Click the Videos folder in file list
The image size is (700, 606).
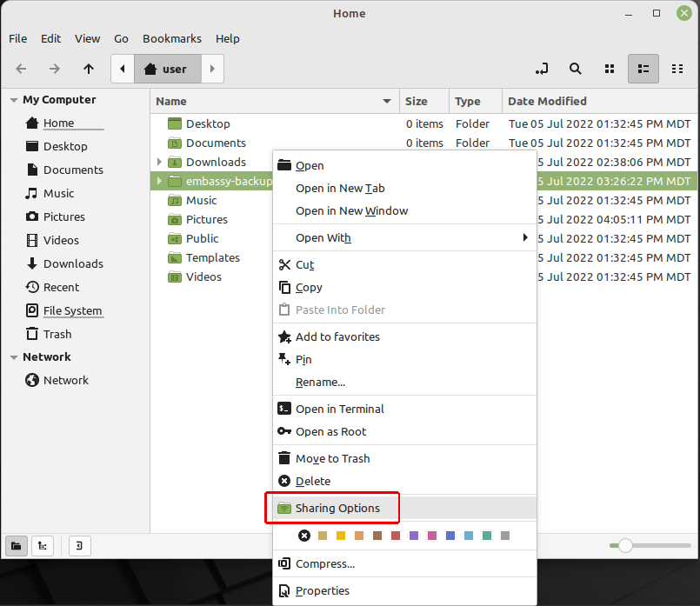pyautogui.click(x=203, y=276)
